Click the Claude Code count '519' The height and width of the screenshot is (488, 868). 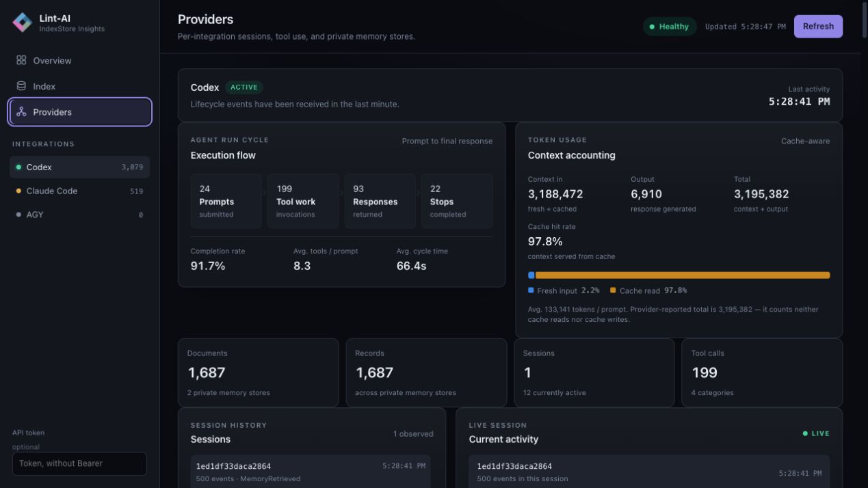point(137,191)
